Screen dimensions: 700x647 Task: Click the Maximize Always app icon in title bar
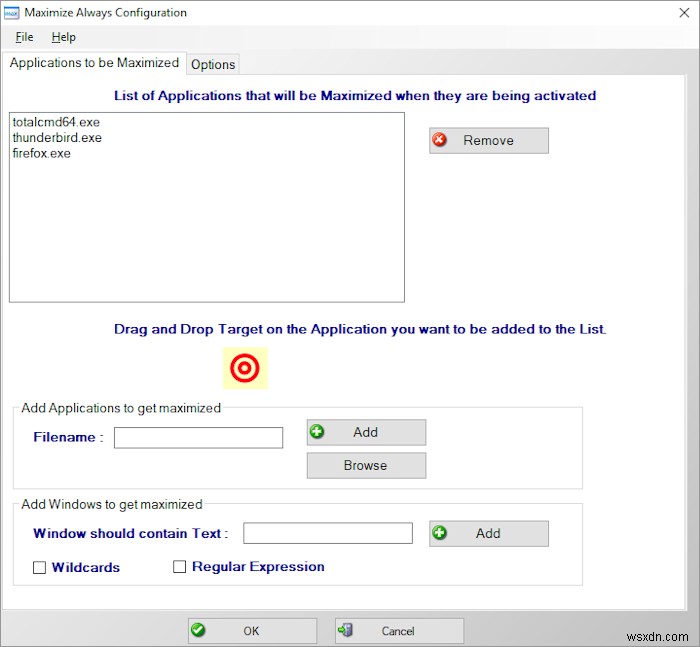tap(11, 13)
